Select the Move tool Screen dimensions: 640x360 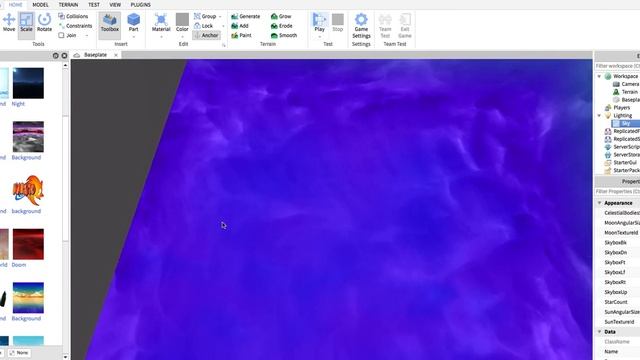point(9,22)
